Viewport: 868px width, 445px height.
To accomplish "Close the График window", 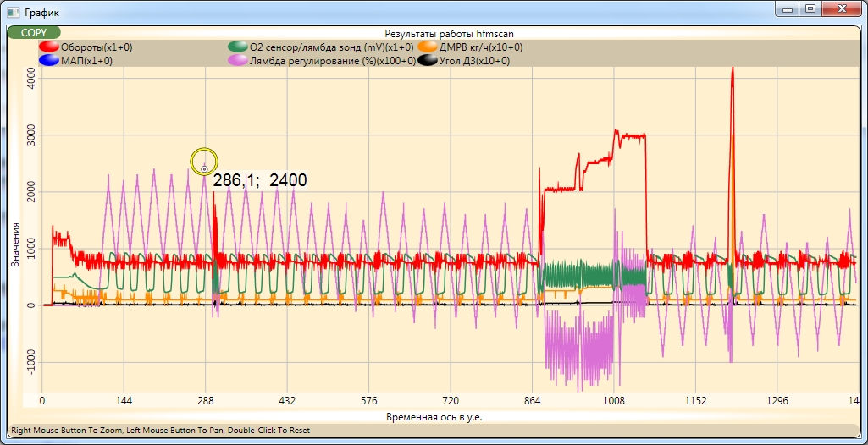I will 842,9.
